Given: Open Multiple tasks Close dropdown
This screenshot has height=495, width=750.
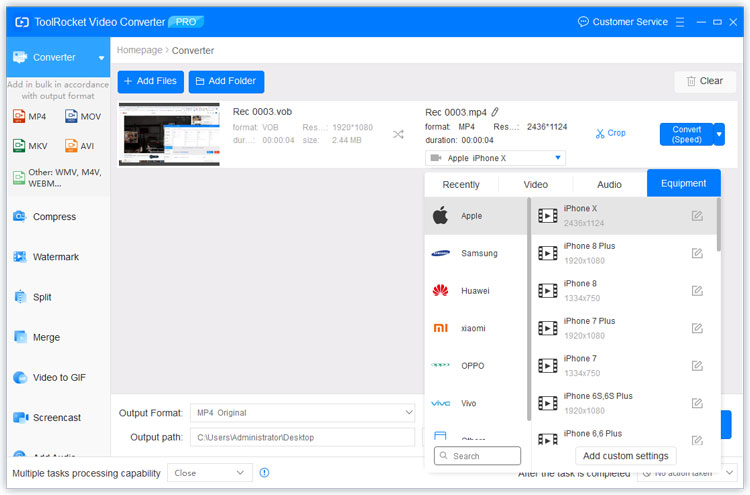Looking at the screenshot, I should tap(210, 473).
